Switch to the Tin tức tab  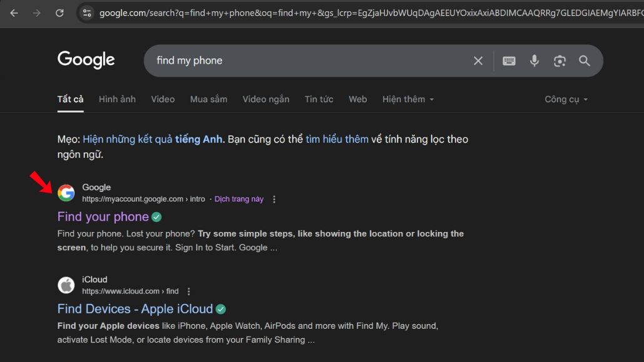point(319,99)
